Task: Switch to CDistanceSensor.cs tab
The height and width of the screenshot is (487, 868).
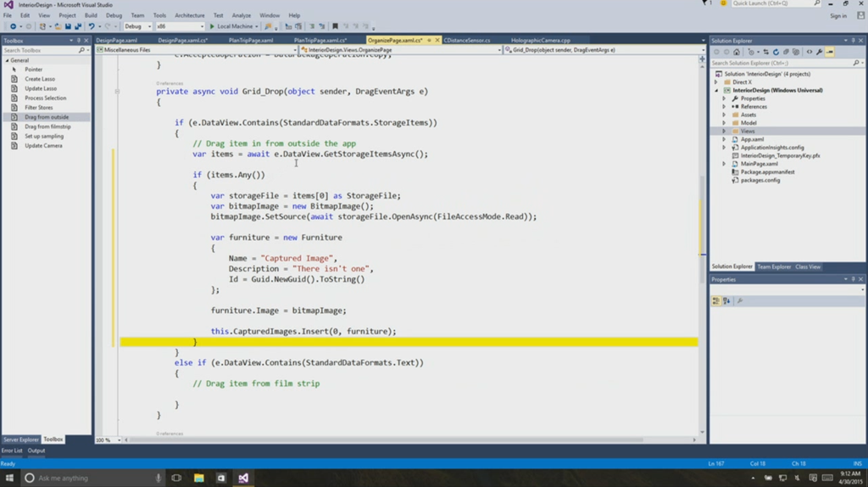Action: click(467, 41)
